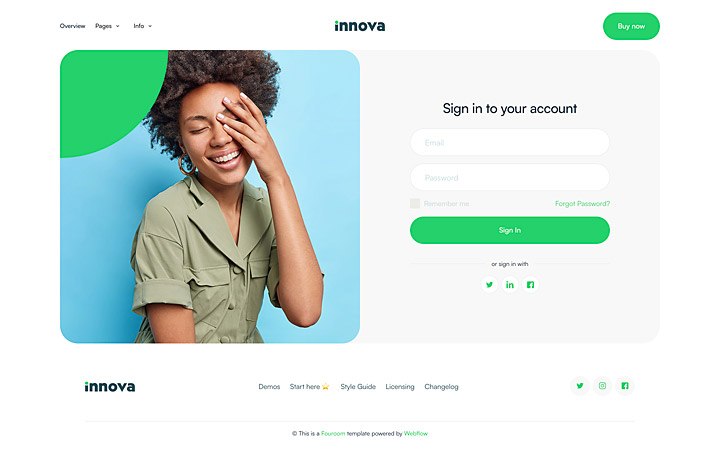Sign in with the Twitter icon
This screenshot has width=720, height=450.
(489, 285)
